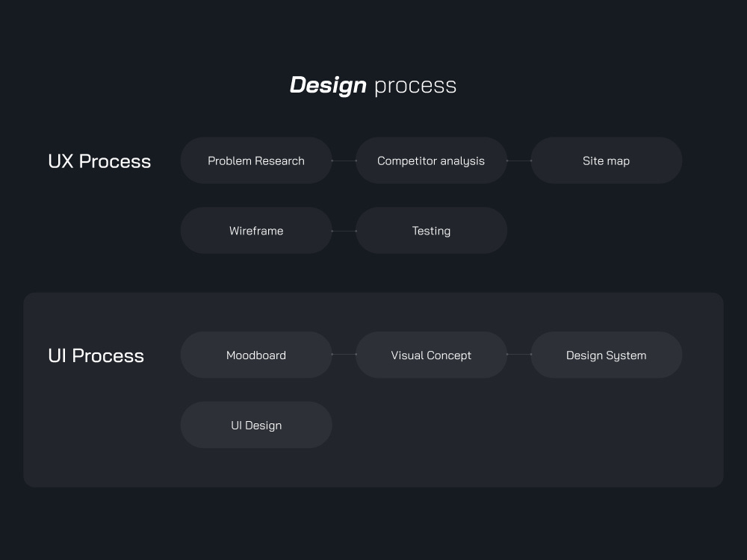Click the word process in the title
This screenshot has height=560, width=747.
415,85
